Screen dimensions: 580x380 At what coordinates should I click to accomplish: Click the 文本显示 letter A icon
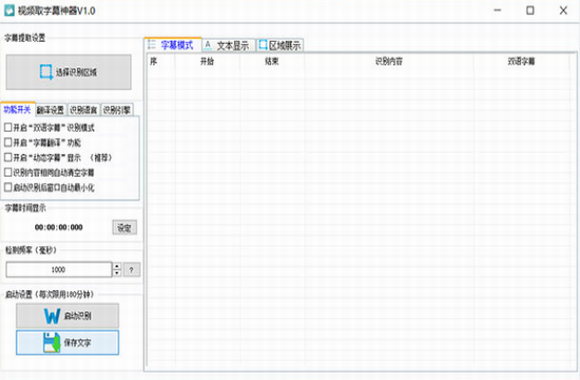coord(208,46)
